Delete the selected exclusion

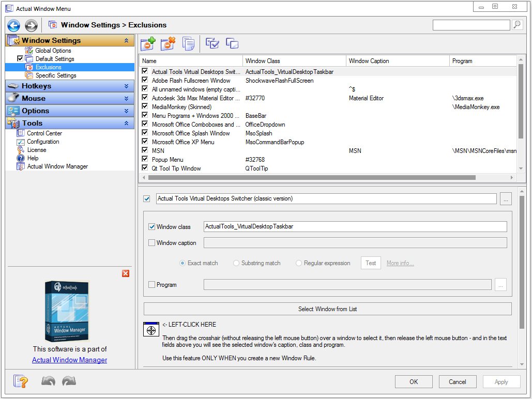click(x=168, y=43)
